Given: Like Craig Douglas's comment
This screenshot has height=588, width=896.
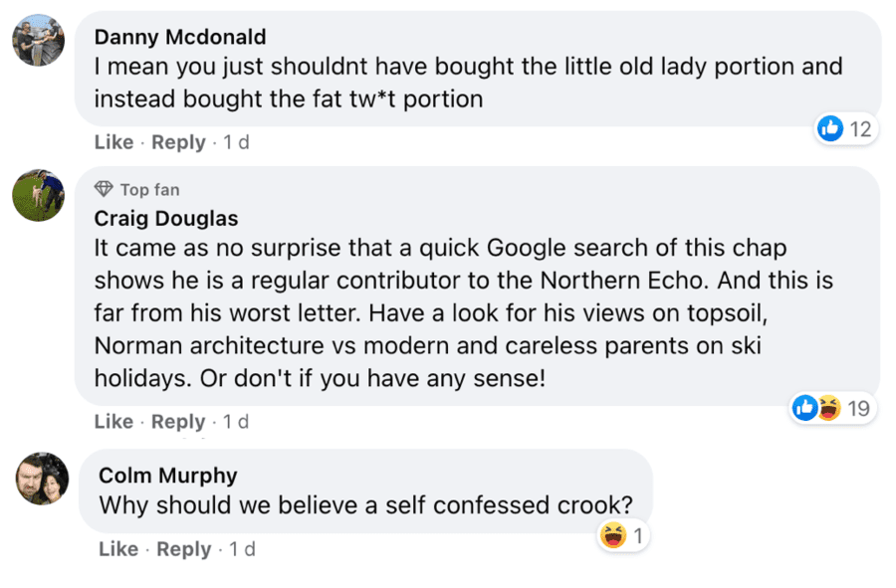Looking at the screenshot, I should tap(113, 422).
